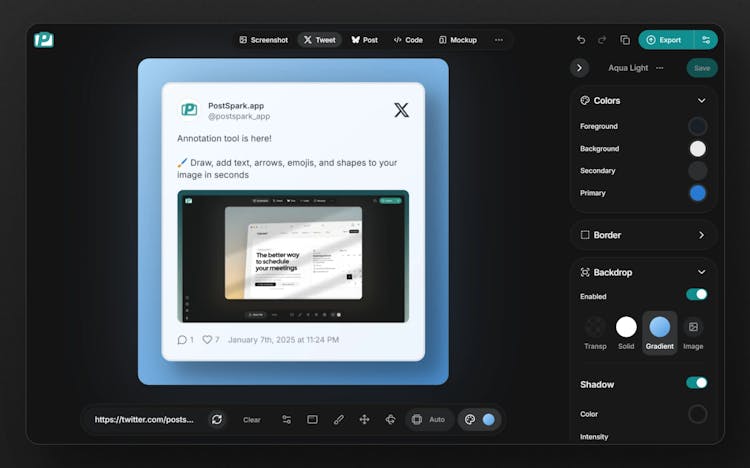
Task: Select Transp backdrop type
Action: click(595, 333)
